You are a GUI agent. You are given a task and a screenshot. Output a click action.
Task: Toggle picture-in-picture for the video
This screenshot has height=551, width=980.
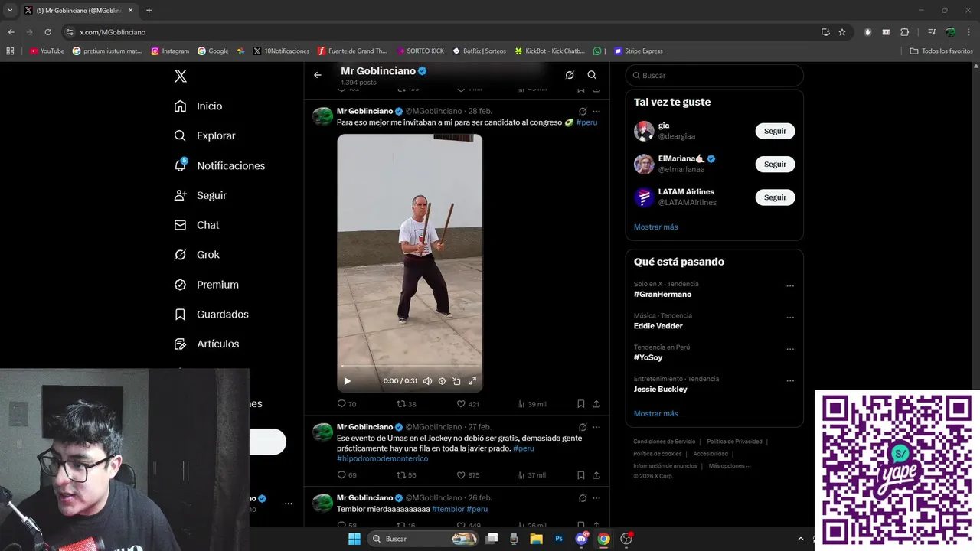coord(456,381)
